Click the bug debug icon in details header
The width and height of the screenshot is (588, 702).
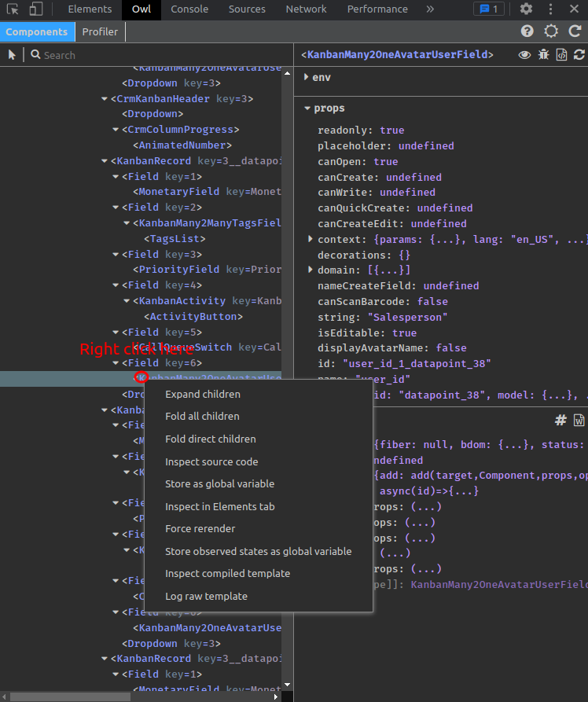tap(544, 54)
